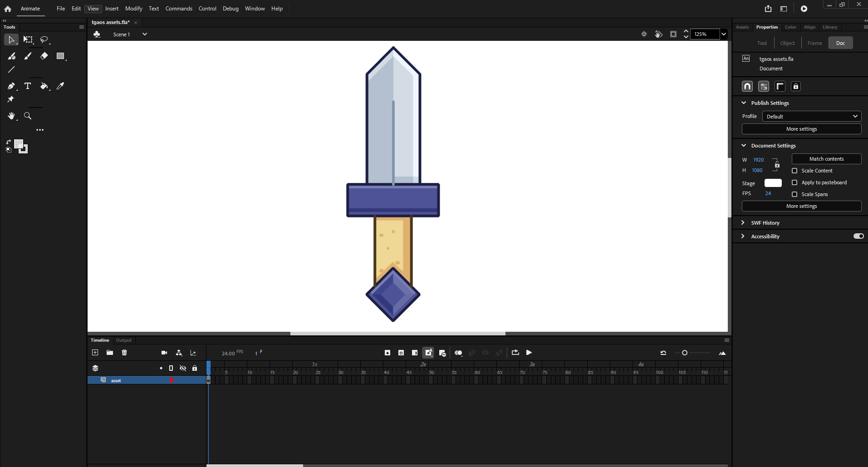Screen dimensions: 868x467
Task: Expand the SWF History section
Action: pos(743,223)
